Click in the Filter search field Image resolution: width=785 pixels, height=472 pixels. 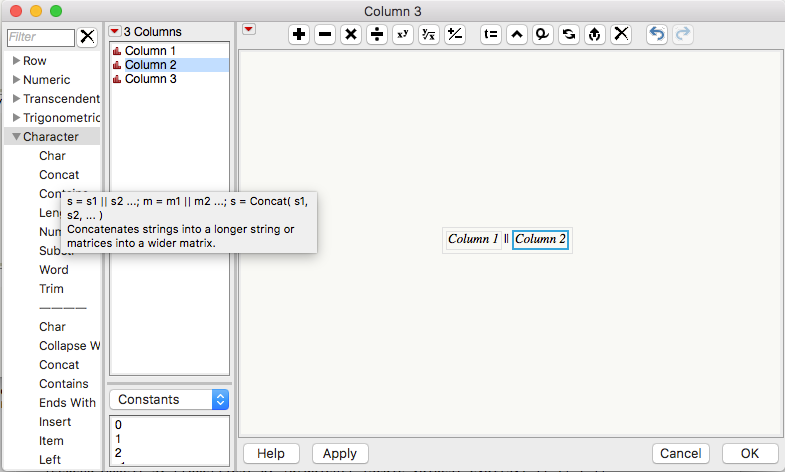[41, 37]
